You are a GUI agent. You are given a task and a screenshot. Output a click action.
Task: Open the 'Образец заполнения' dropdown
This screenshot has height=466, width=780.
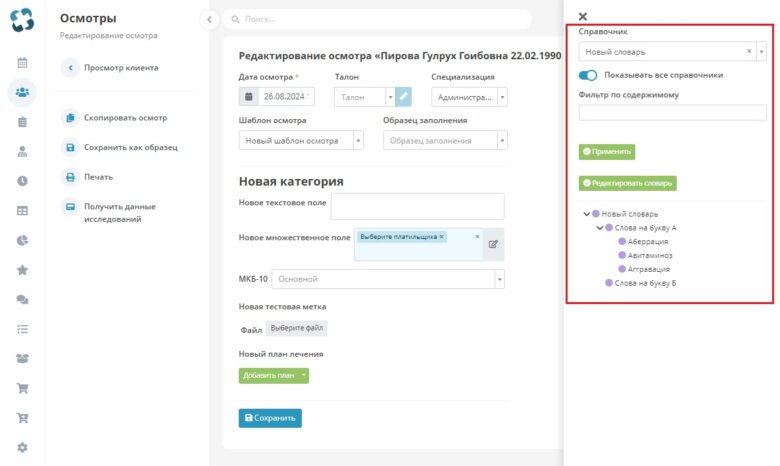502,140
